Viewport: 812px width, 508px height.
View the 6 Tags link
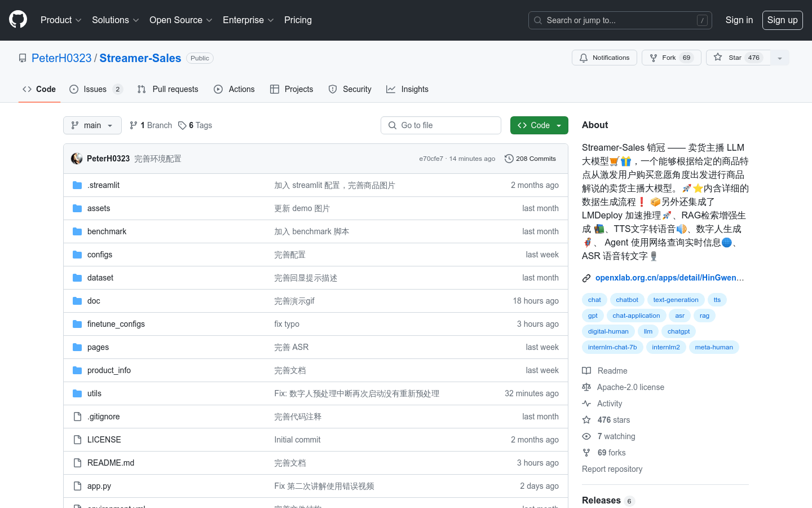[195, 125]
